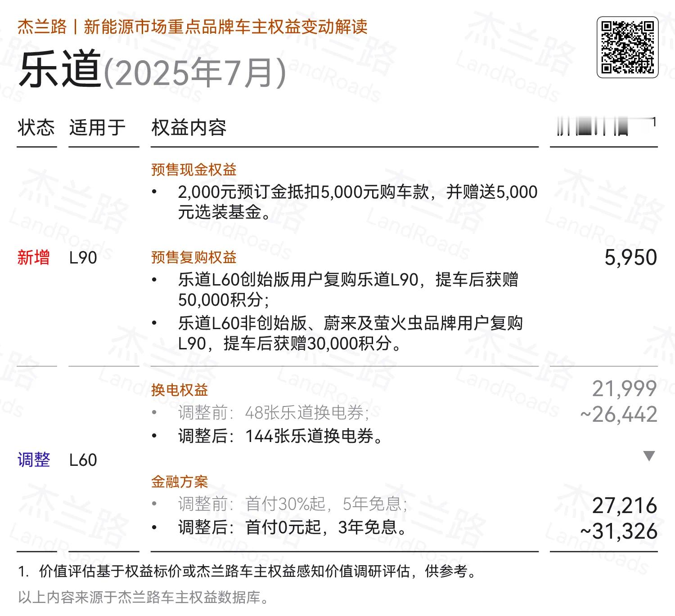Click the 适用于 column header
This screenshot has height=616, width=675.
pyautogui.click(x=97, y=128)
